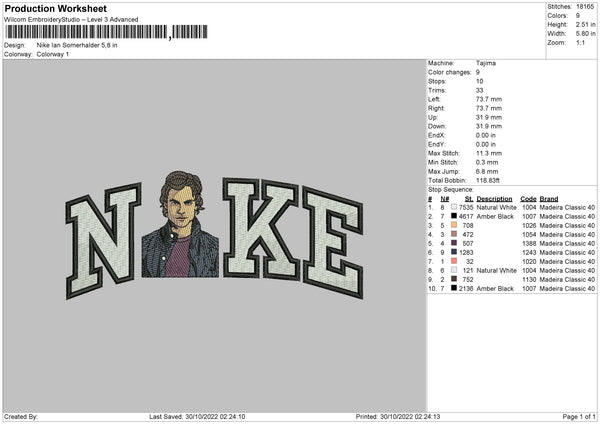Screen dimensions: 600x424
Task: Select thread code 1130
Action: click(x=529, y=279)
